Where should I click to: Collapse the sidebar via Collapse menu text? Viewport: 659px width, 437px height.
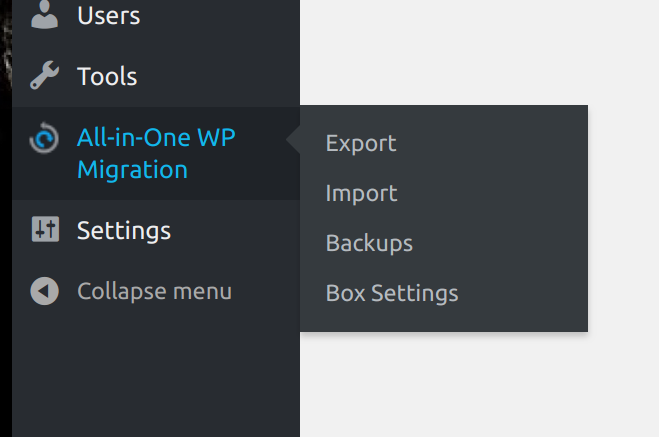[x=154, y=291]
